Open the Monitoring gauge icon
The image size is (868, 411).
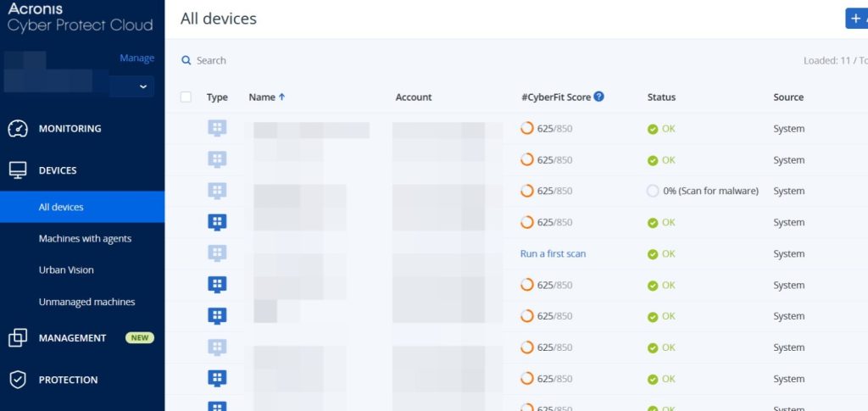(18, 128)
